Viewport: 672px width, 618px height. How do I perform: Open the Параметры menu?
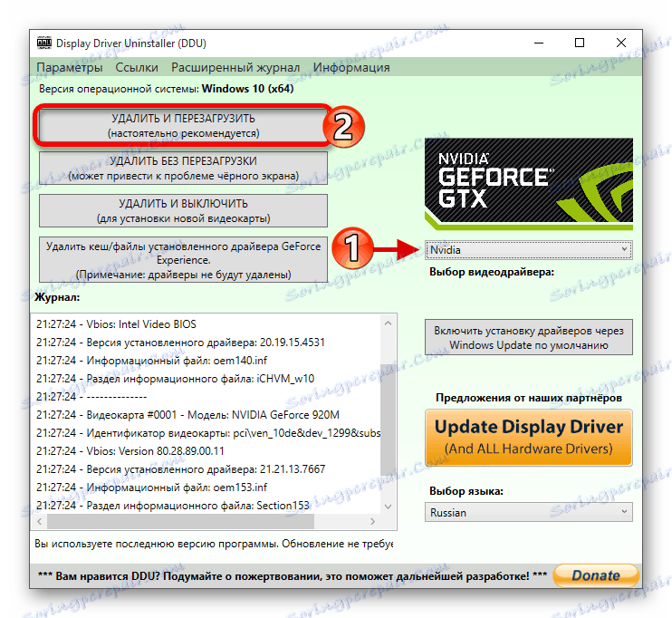click(70, 67)
